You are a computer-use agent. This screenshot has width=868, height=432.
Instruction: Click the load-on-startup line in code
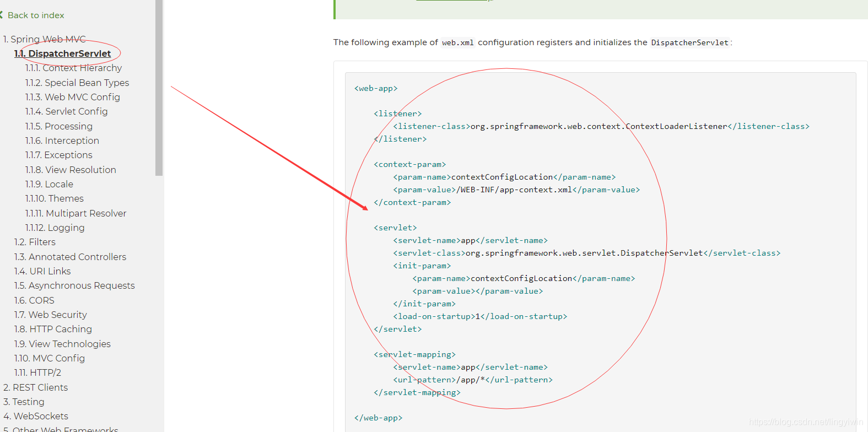[480, 316]
